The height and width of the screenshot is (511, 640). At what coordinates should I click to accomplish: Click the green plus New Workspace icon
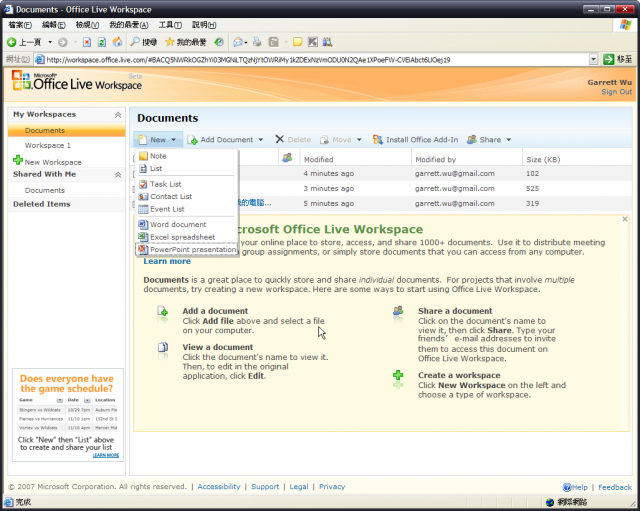(x=18, y=160)
